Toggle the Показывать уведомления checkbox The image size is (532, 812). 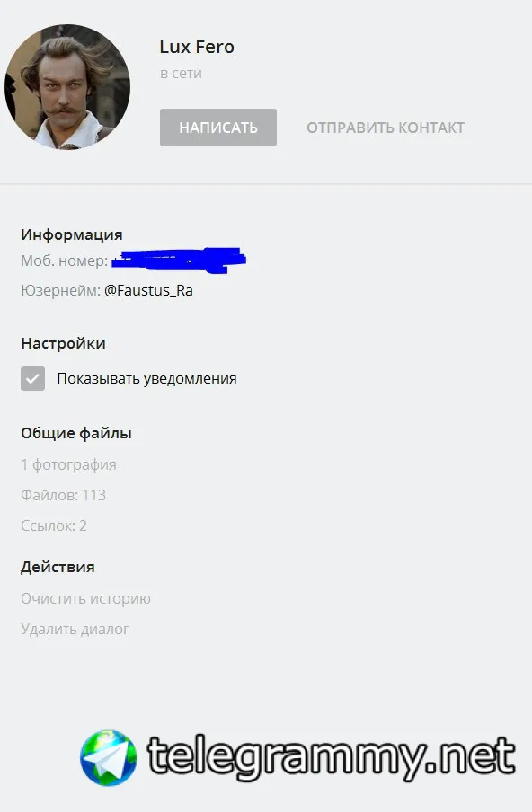32,378
